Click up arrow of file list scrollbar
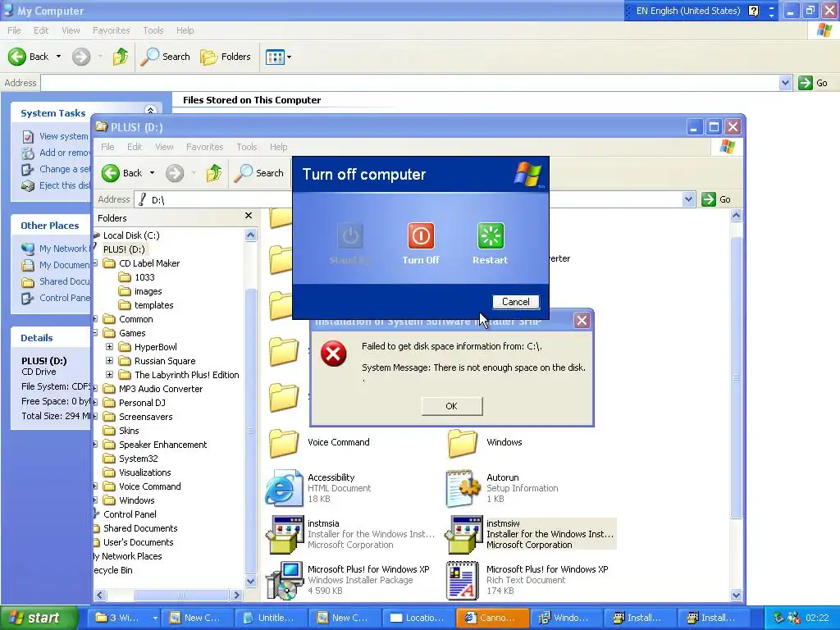 point(736,216)
